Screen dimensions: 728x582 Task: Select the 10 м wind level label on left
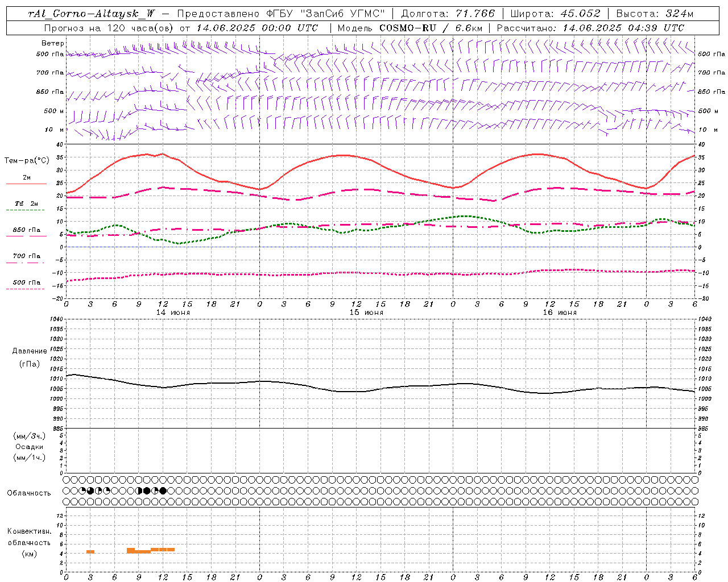tap(55, 130)
